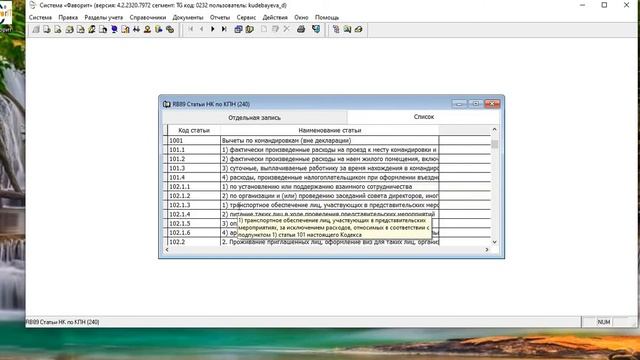This screenshot has height=360, width=640.
Task: Go to the previous record arrow
Action: click(x=202, y=29)
